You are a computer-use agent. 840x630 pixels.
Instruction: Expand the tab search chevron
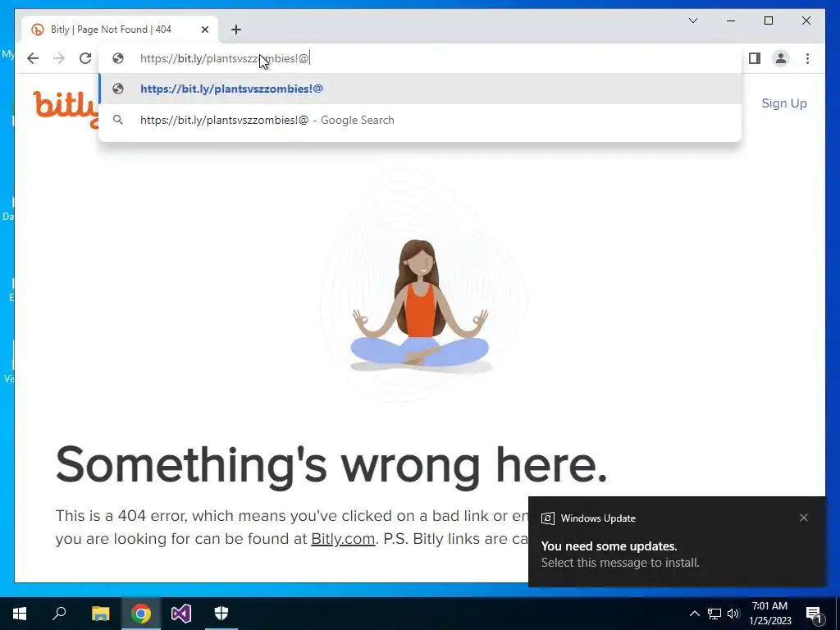tap(692, 21)
